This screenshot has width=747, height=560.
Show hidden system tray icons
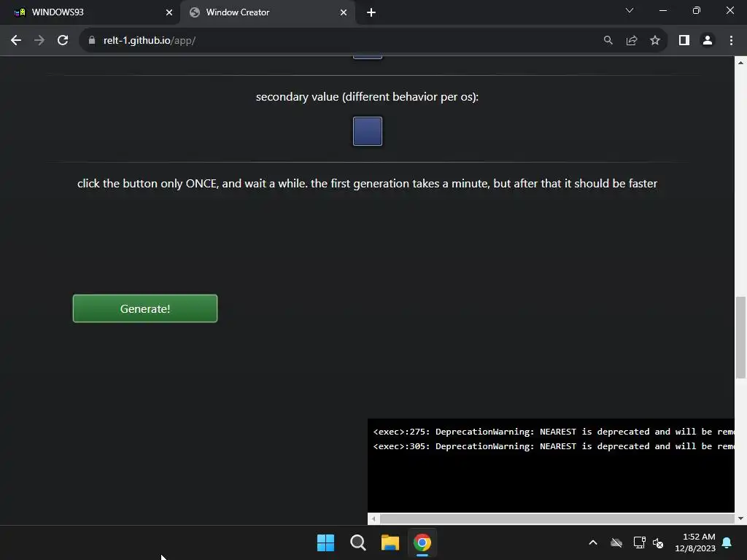click(x=593, y=542)
